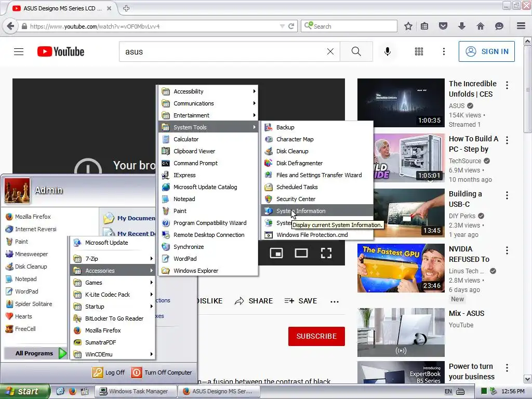Viewport: 532px width, 399px height.
Task: Expand the Entertainment submenu
Action: pos(208,115)
